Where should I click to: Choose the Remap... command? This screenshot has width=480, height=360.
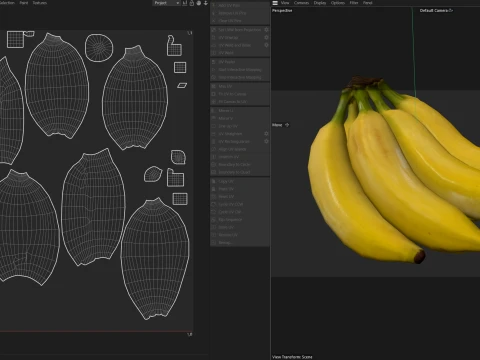pyautogui.click(x=240, y=243)
